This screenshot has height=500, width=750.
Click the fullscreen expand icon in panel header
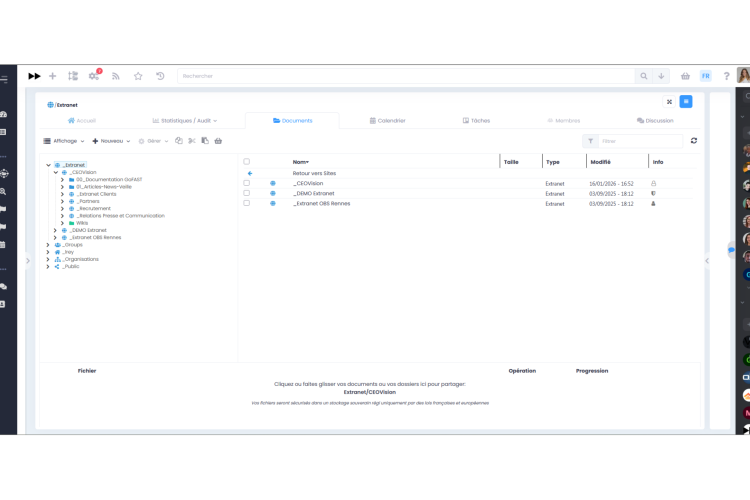pos(669,102)
